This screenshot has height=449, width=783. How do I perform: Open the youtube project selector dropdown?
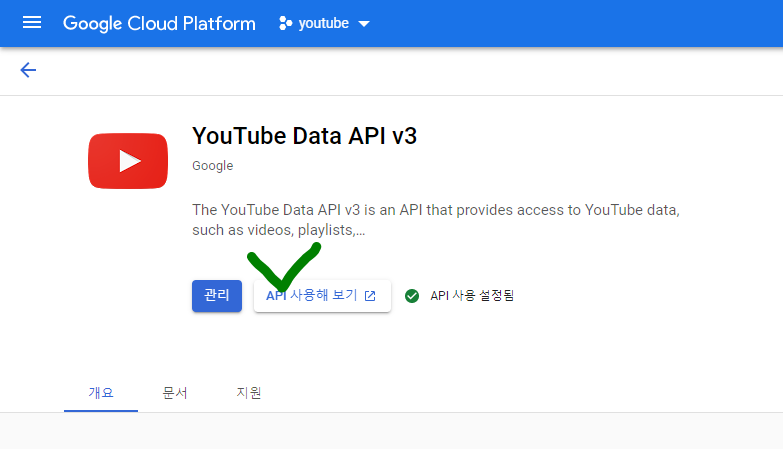325,23
